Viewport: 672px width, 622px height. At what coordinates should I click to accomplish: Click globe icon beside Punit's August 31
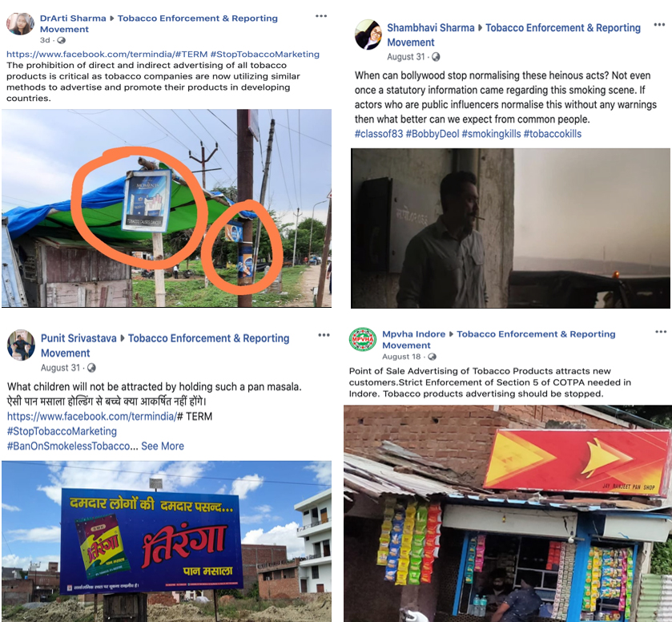coord(91,368)
